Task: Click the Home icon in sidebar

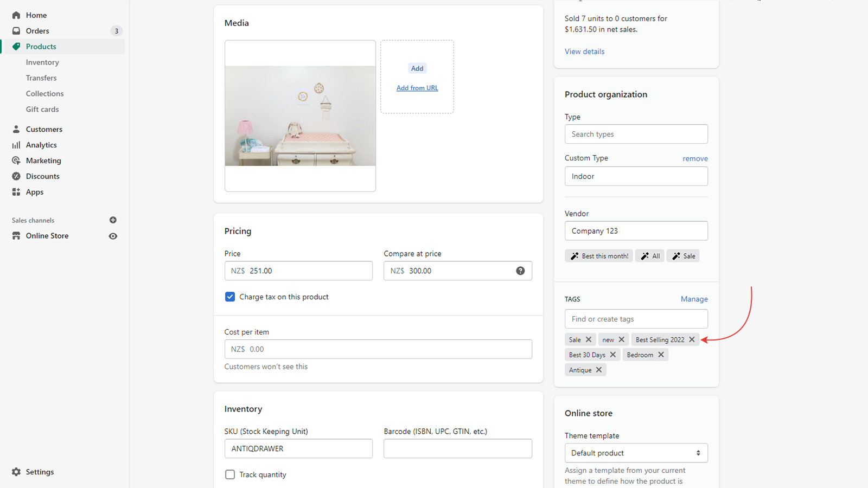Action: [x=16, y=15]
